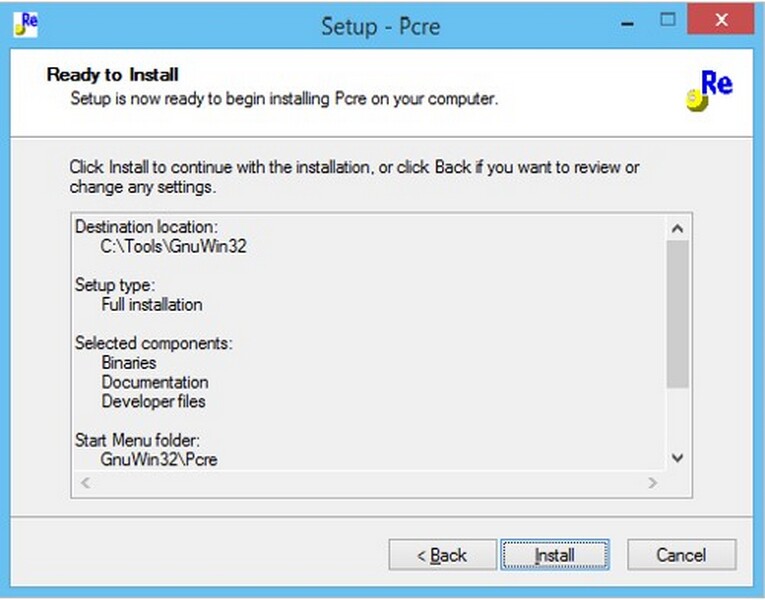Screen dimensions: 765x600
Task: Close the Setup - Pcre window
Action: click(x=721, y=20)
